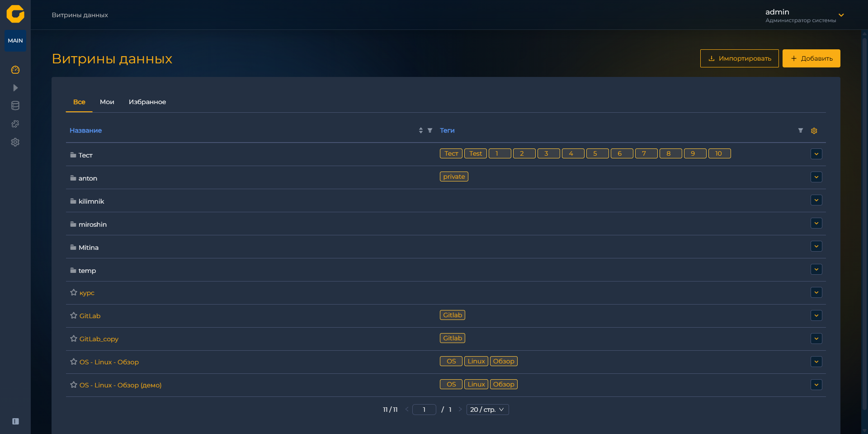Viewport: 868px width, 434px height.
Task: Click tag 5 in Тест row
Action: pos(598,153)
